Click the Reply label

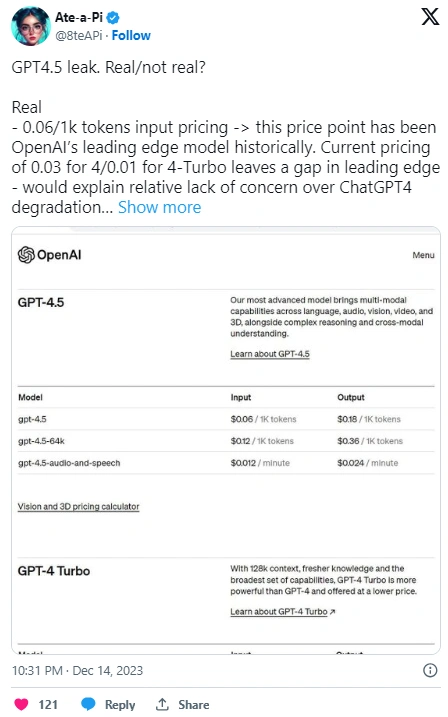click(120, 704)
